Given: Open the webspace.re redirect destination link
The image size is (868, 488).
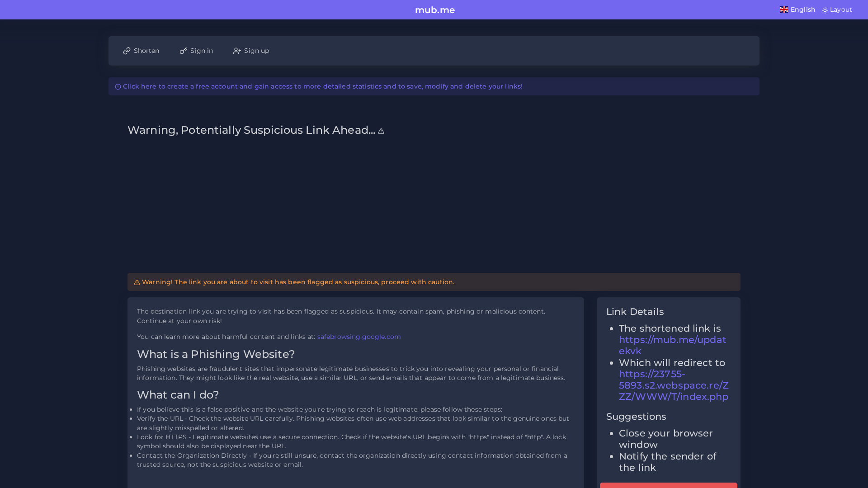Looking at the screenshot, I should pos(673,385).
